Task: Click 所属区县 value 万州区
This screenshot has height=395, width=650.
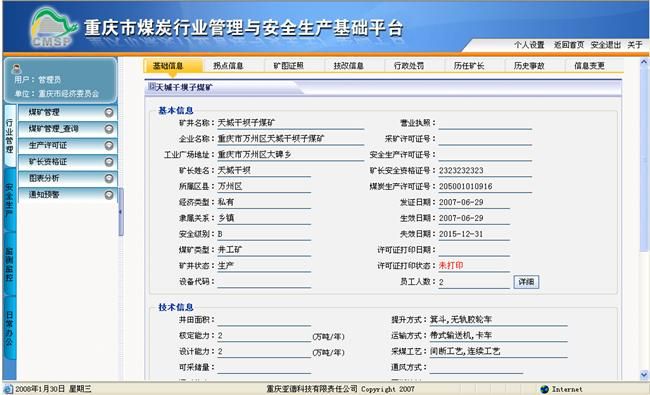Action: click(230, 187)
